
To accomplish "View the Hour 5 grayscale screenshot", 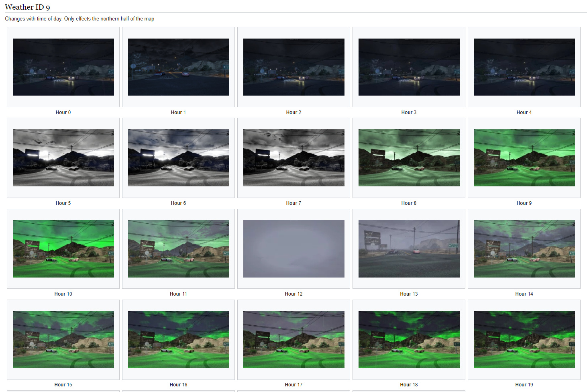I will (x=63, y=158).
